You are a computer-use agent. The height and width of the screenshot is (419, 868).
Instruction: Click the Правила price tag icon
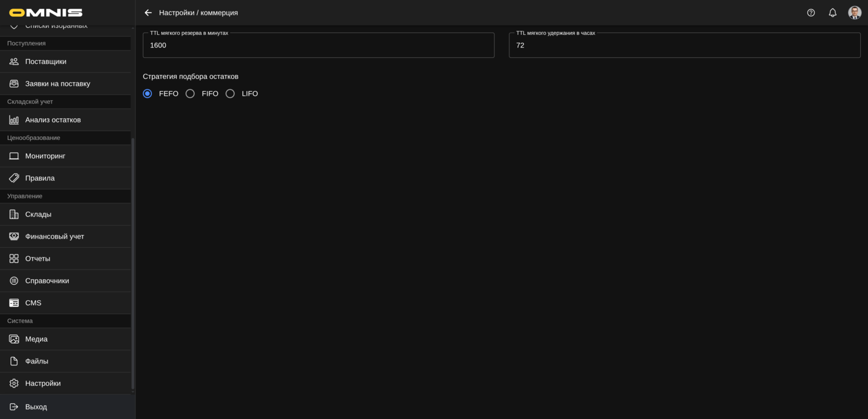14,178
